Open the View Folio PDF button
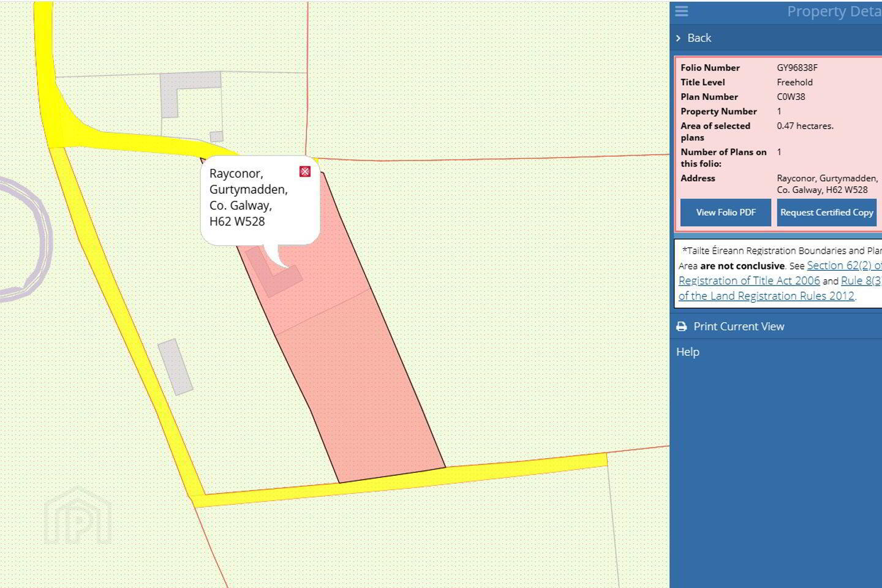 click(726, 213)
